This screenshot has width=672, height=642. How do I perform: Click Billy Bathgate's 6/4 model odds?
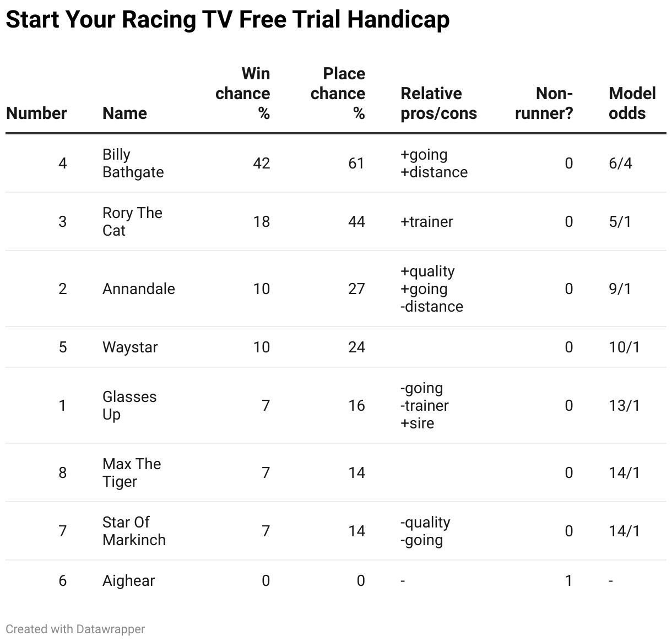click(621, 163)
